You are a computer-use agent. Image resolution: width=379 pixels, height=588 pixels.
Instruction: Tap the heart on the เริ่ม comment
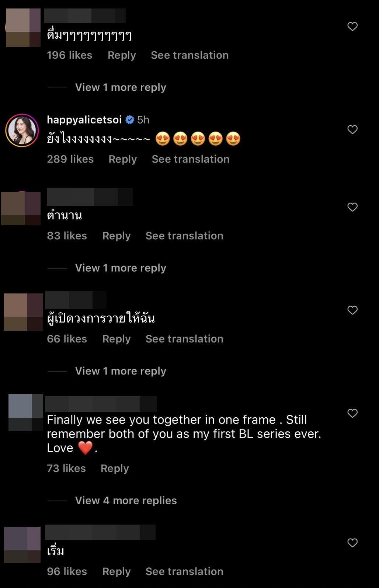(x=352, y=543)
